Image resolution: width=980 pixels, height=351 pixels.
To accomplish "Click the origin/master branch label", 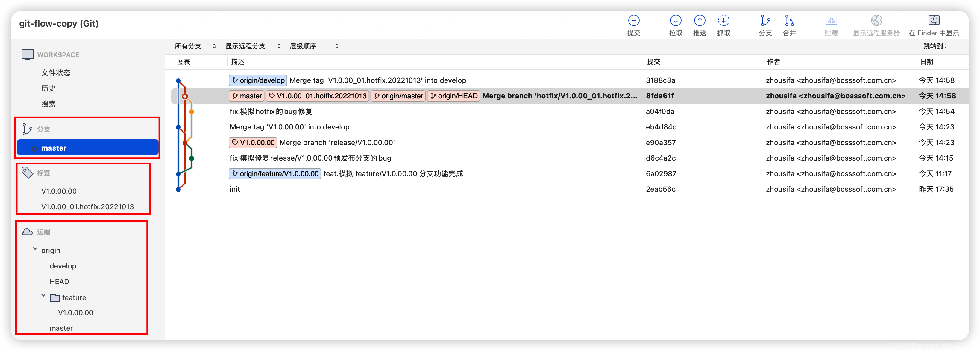I will (398, 96).
